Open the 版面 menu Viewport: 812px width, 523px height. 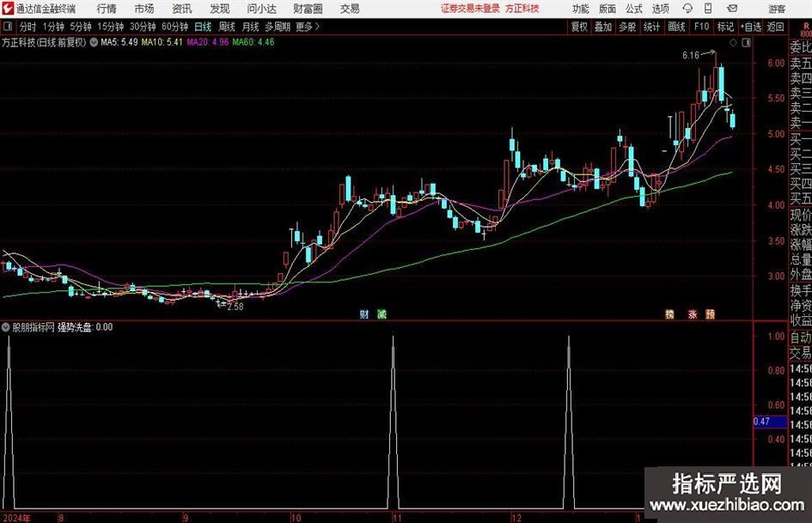(607, 9)
